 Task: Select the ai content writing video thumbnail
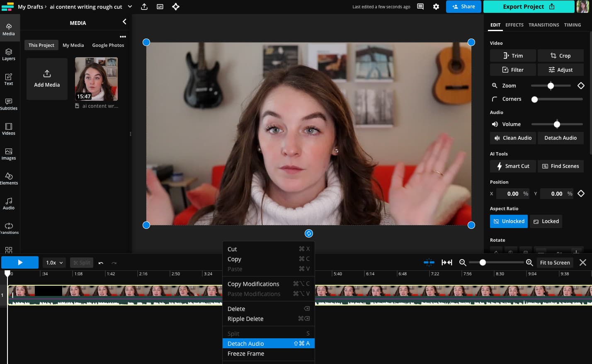(96, 79)
